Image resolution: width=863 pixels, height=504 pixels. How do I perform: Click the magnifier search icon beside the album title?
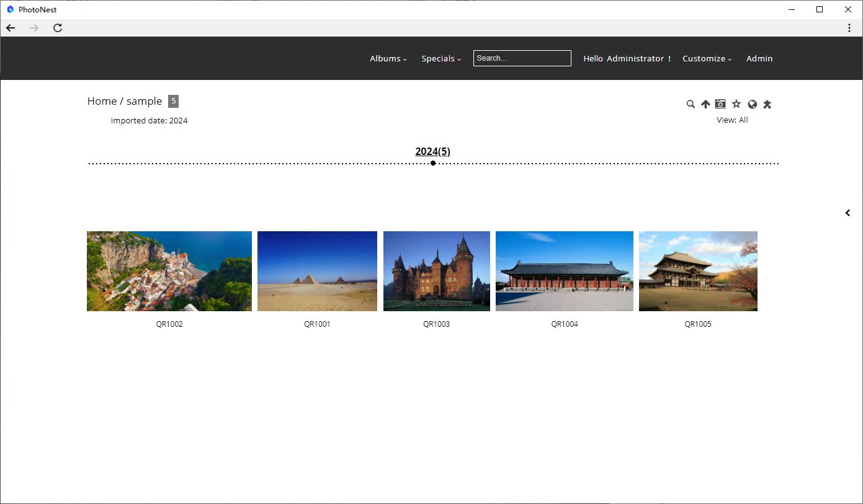pyautogui.click(x=691, y=104)
